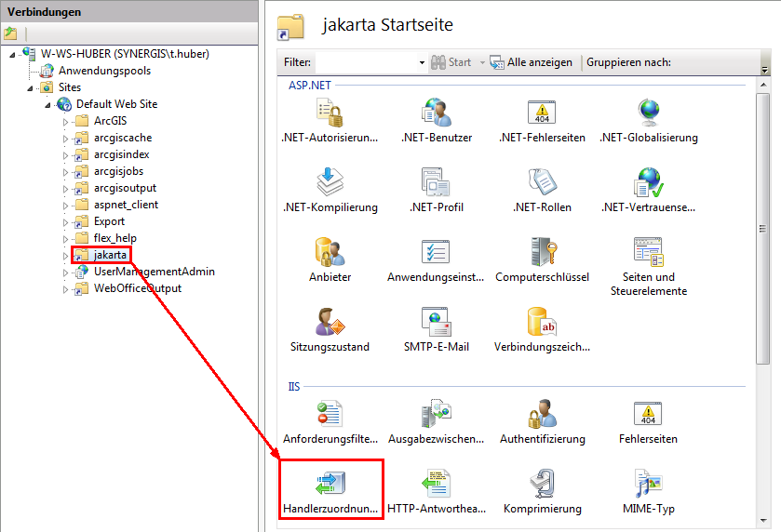The image size is (781, 532).
Task: Click the features list scroll up arrow
Action: [x=763, y=85]
